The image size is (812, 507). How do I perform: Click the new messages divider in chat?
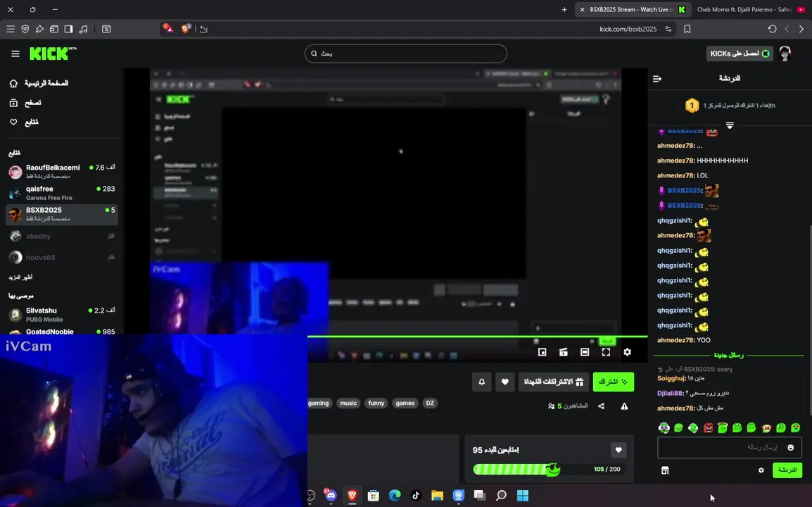(729, 356)
